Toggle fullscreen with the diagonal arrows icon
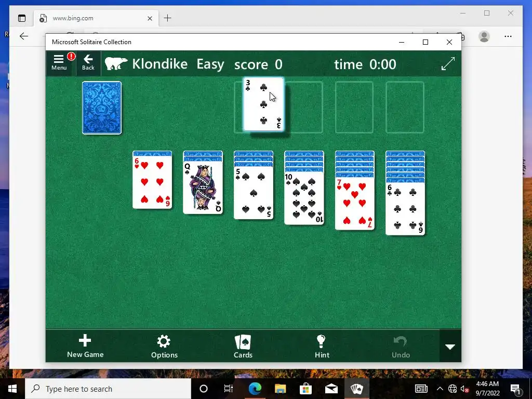Image resolution: width=532 pixels, height=399 pixels. coord(448,64)
